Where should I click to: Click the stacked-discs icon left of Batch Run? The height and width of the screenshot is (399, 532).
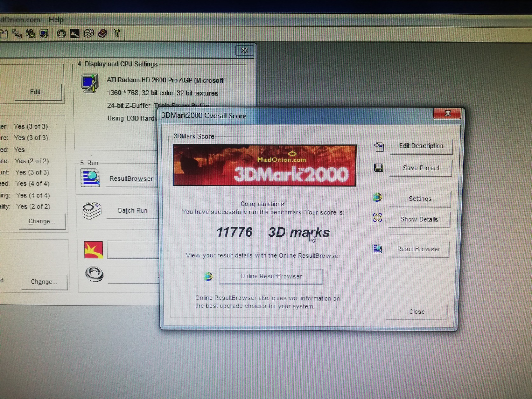[92, 211]
